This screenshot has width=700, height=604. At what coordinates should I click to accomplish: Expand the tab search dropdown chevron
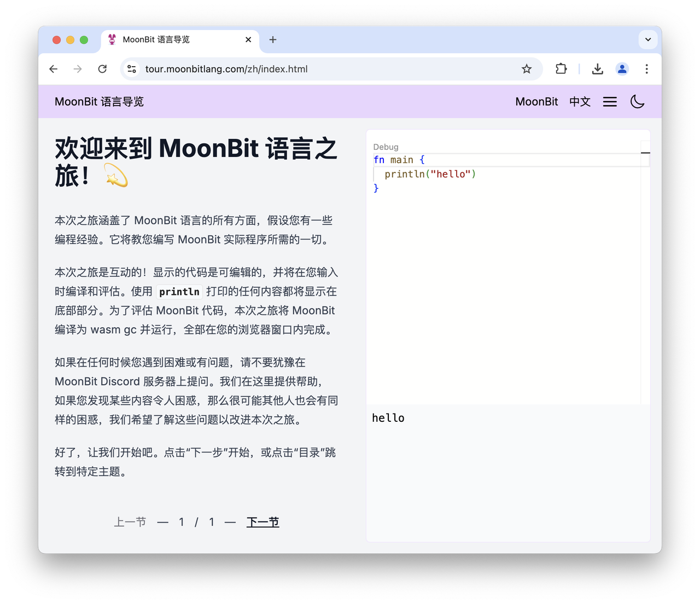click(648, 39)
